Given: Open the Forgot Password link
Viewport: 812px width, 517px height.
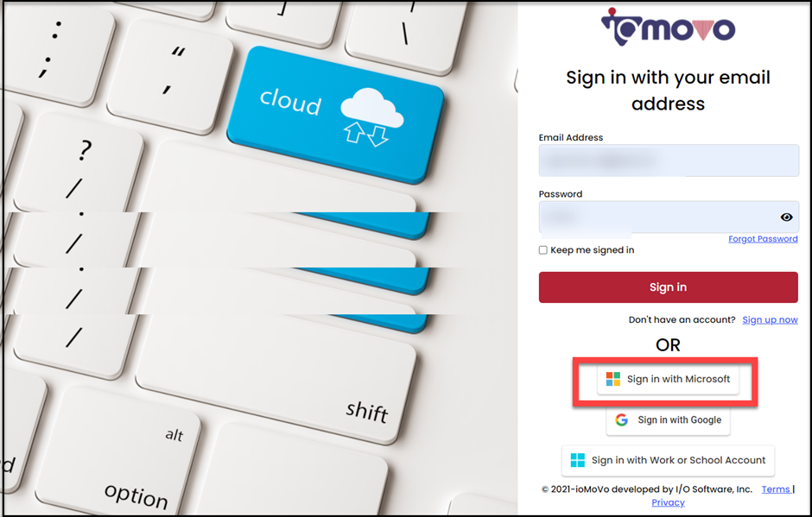Looking at the screenshot, I should tap(763, 238).
